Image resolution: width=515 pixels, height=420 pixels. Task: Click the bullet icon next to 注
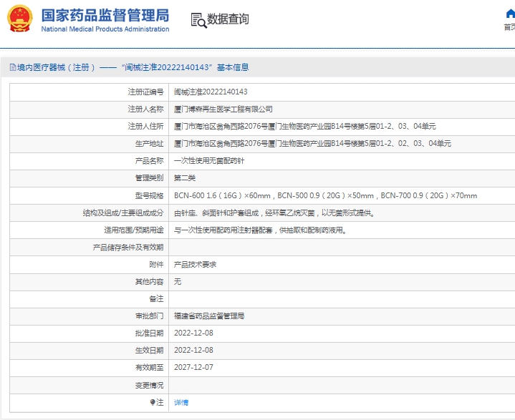point(153,402)
